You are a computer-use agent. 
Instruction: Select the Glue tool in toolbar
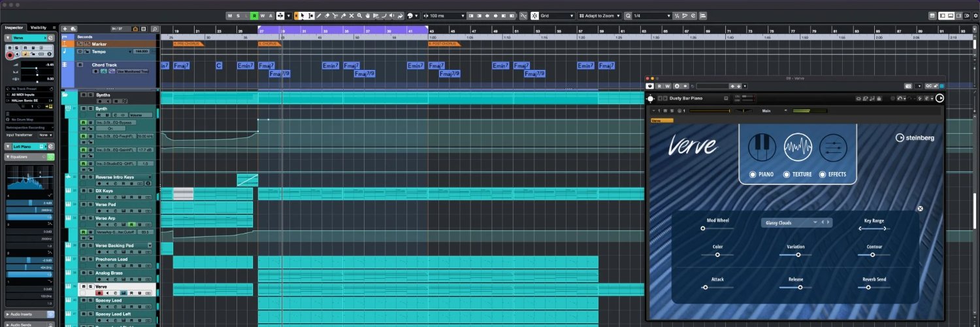(343, 16)
